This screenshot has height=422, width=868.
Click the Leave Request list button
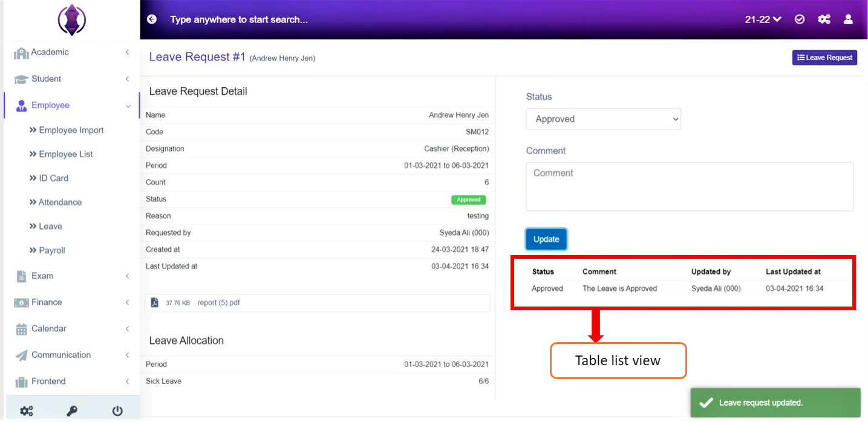point(824,57)
